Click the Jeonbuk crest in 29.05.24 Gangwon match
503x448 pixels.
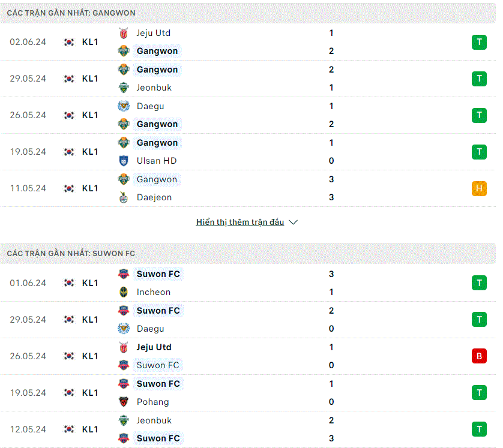(x=124, y=88)
